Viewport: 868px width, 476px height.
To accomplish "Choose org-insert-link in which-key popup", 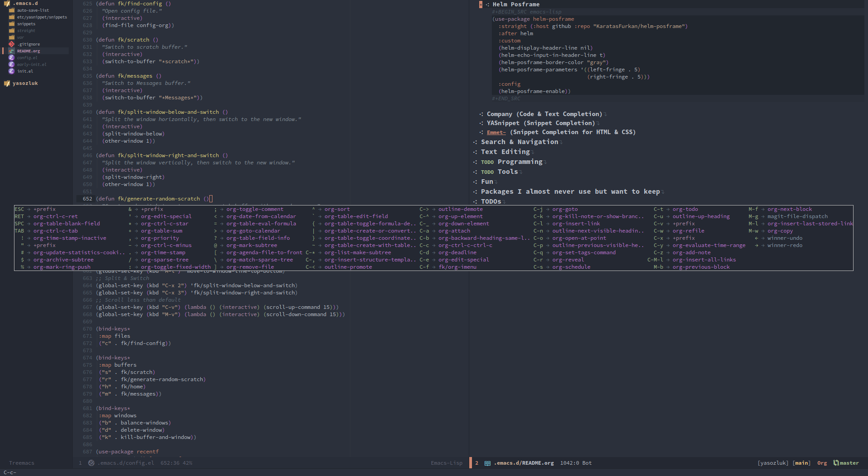I will 576,224.
